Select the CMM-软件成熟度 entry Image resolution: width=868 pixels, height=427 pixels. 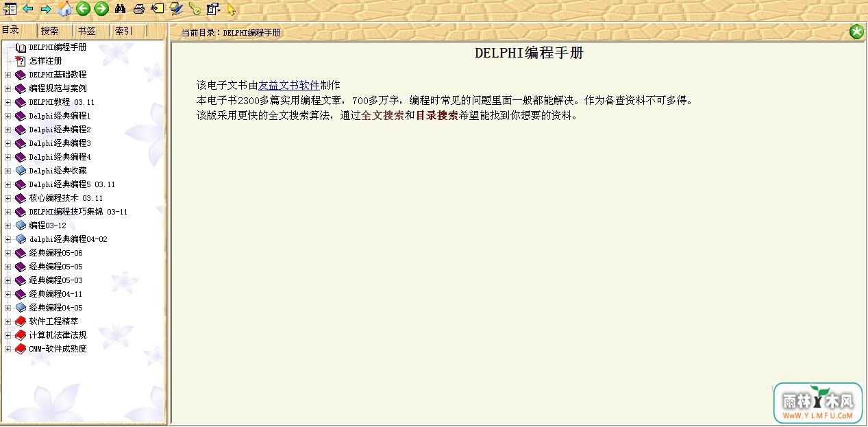[x=58, y=349]
